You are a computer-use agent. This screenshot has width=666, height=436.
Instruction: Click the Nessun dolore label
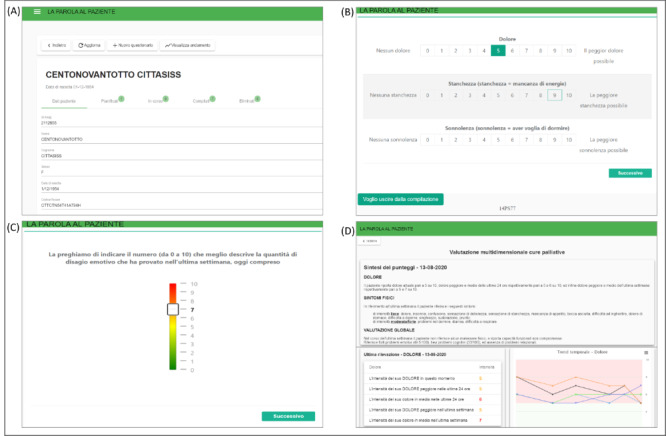coord(393,51)
